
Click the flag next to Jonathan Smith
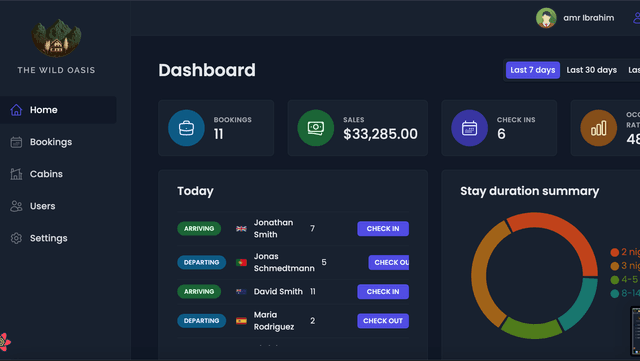(x=241, y=229)
